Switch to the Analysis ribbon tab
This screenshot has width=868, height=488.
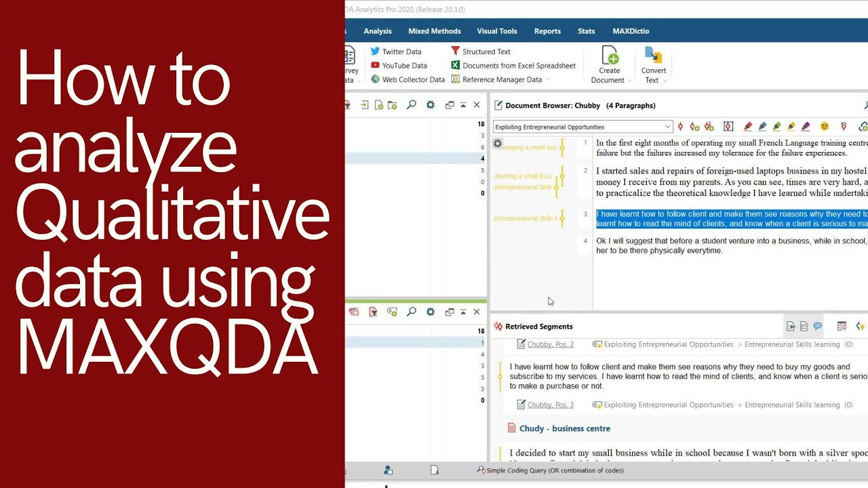pos(378,31)
